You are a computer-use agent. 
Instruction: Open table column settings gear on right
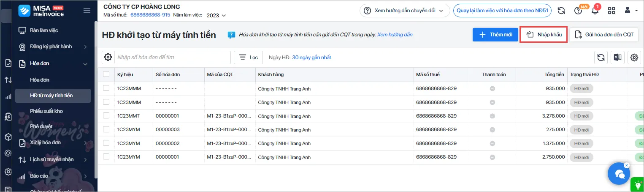coord(634,58)
